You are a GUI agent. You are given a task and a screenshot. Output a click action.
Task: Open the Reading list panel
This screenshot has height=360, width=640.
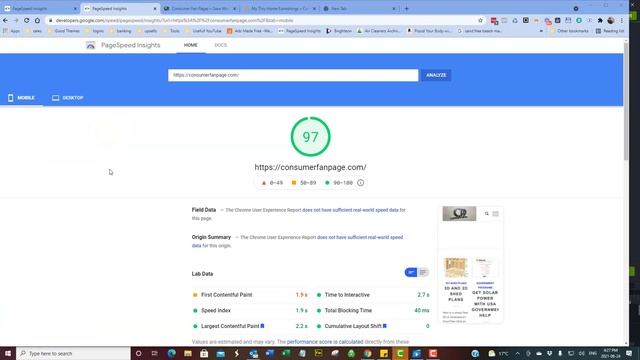610,31
